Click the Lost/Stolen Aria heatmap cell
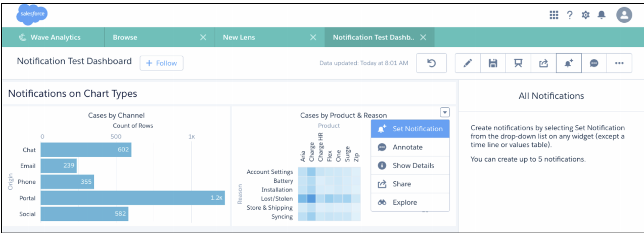644x233 pixels. tap(302, 199)
